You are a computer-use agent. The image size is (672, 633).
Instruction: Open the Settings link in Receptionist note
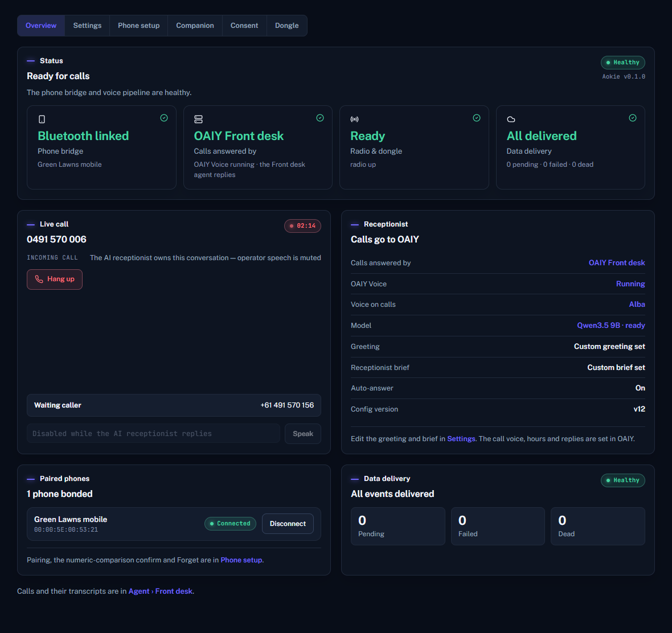(x=461, y=438)
